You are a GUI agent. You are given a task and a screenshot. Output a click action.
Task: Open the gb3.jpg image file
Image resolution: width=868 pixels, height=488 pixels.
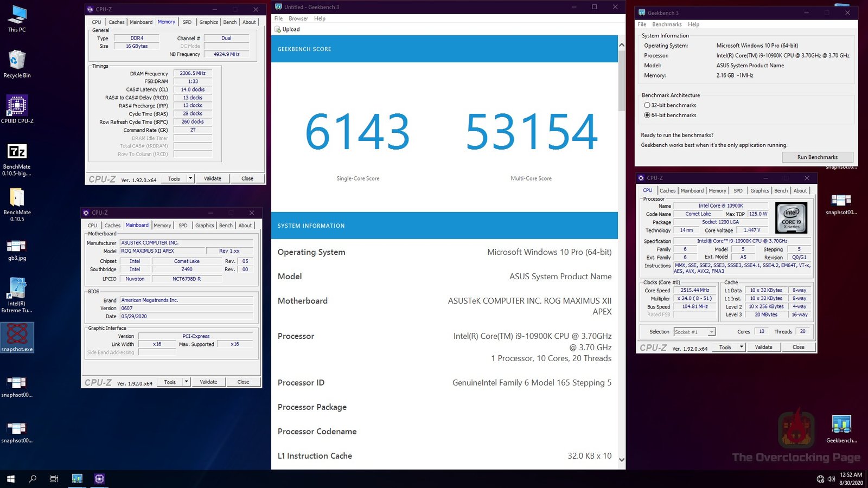[17, 247]
